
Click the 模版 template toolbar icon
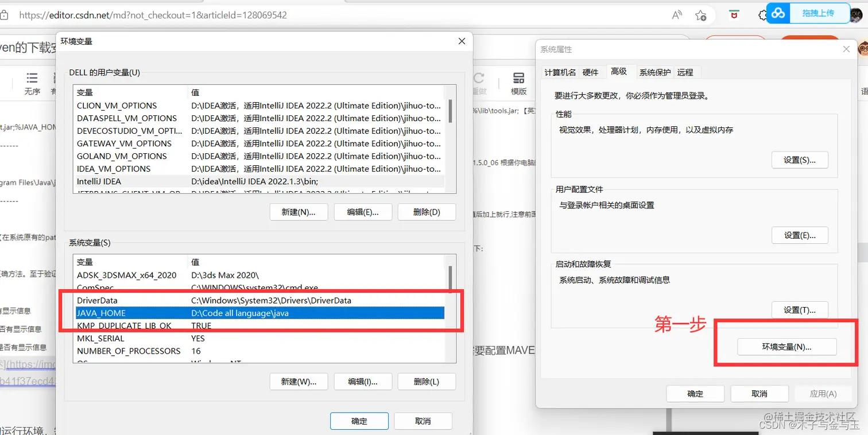tap(519, 84)
